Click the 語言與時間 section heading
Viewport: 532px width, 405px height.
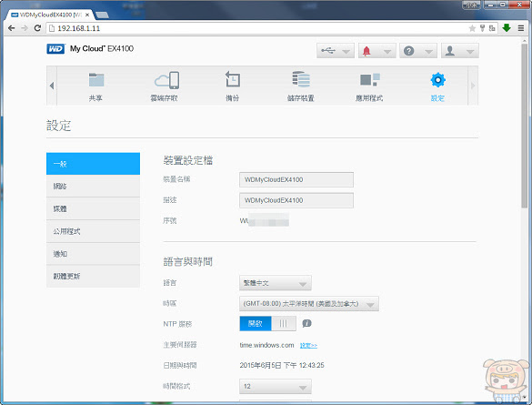(x=187, y=261)
